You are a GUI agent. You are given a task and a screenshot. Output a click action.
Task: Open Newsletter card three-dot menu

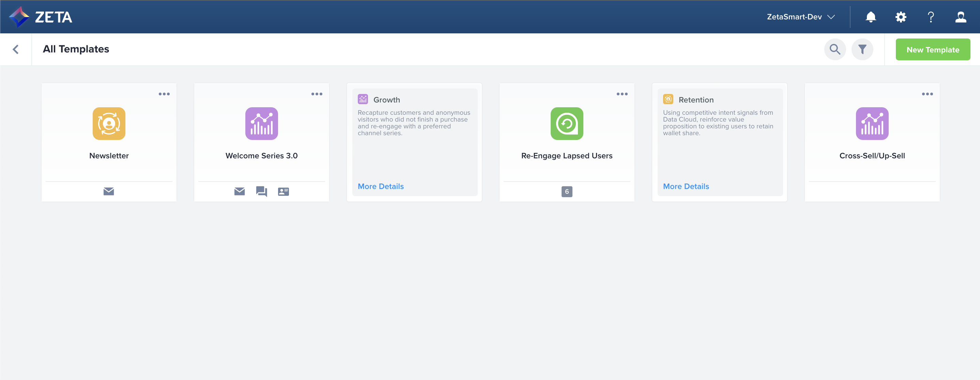164,94
